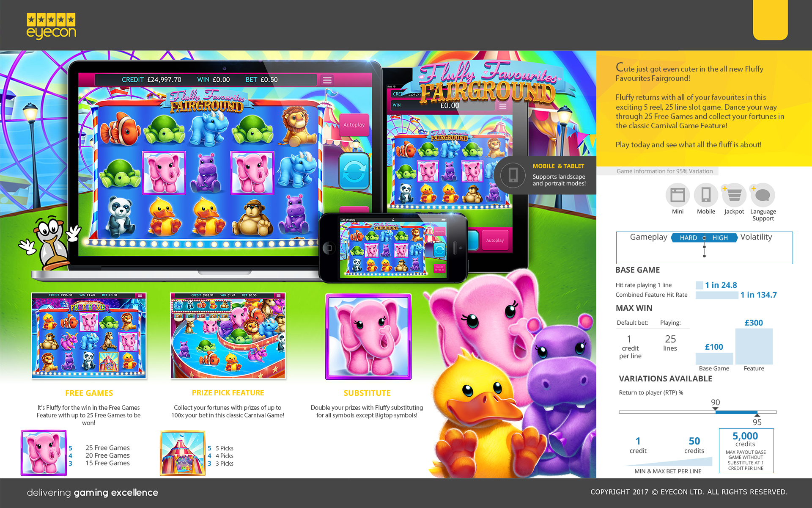Click the Eyecon logo
The image size is (812, 508).
(51, 25)
